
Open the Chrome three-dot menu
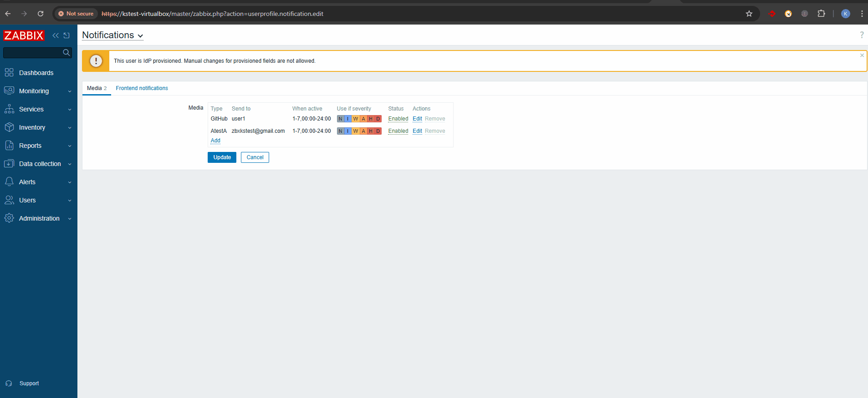tap(862, 14)
